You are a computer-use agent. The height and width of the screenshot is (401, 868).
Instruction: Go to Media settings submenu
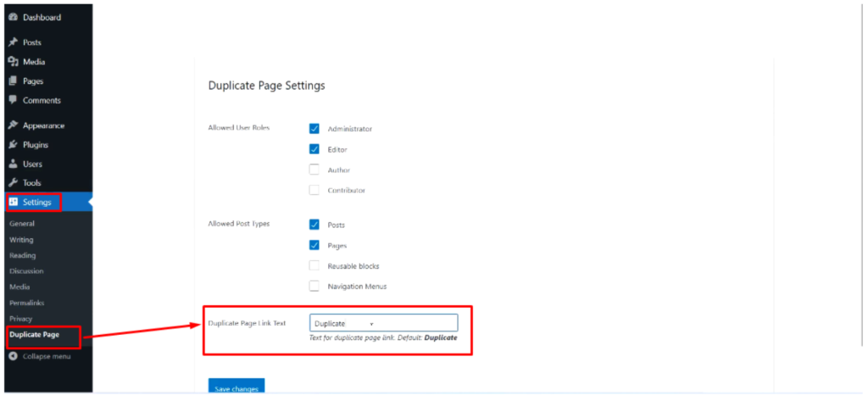point(20,287)
